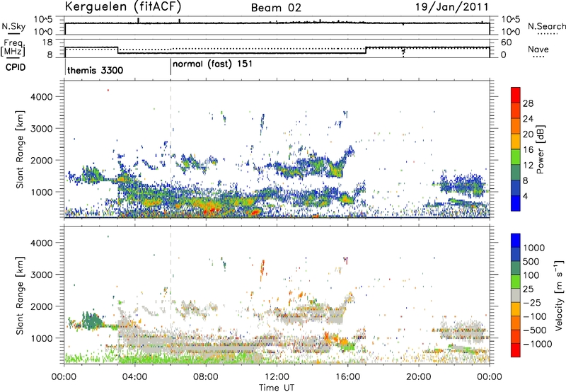Click the "12:00" time axis label
This screenshot has height=392, width=566.
point(277,377)
